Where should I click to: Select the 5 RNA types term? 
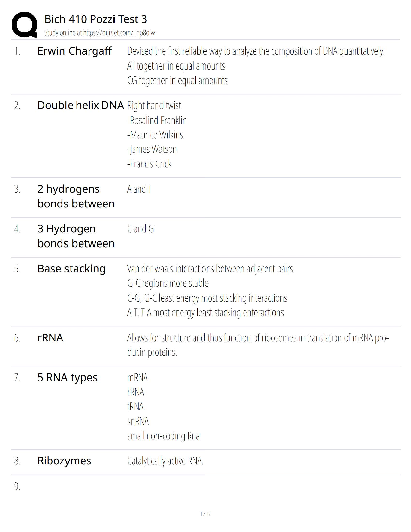[x=67, y=378]
